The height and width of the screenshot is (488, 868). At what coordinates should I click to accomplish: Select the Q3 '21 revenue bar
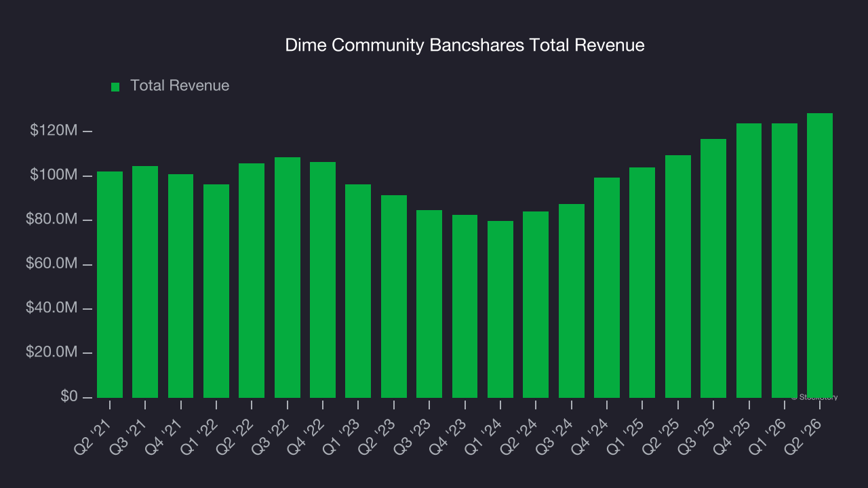click(x=145, y=282)
